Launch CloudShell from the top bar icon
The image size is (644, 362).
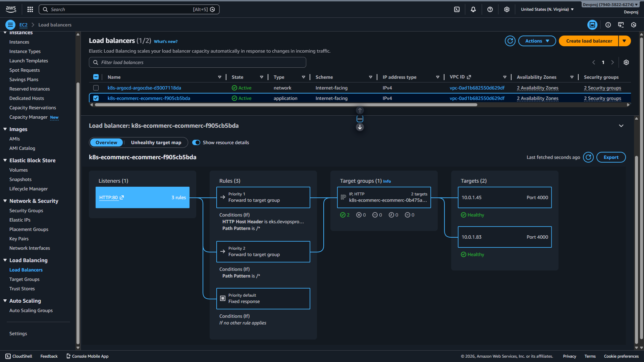click(457, 9)
